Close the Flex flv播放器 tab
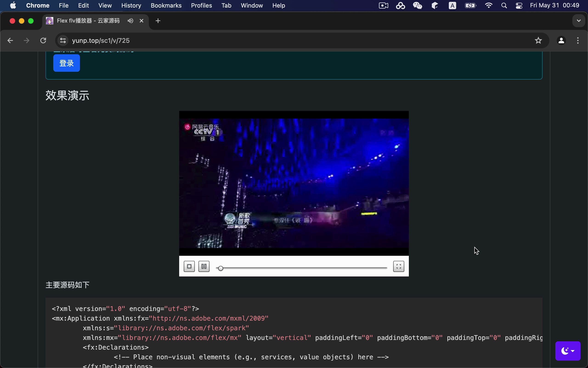Viewport: 588px width, 368px height. (x=141, y=21)
